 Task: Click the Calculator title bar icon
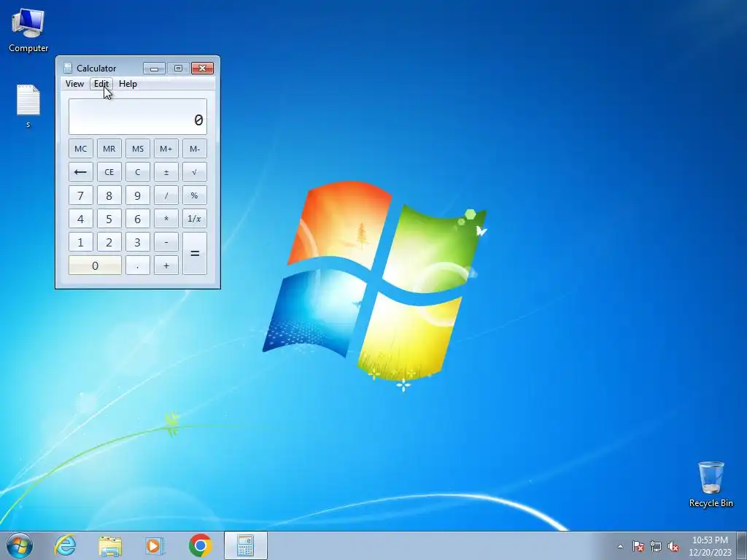click(68, 68)
